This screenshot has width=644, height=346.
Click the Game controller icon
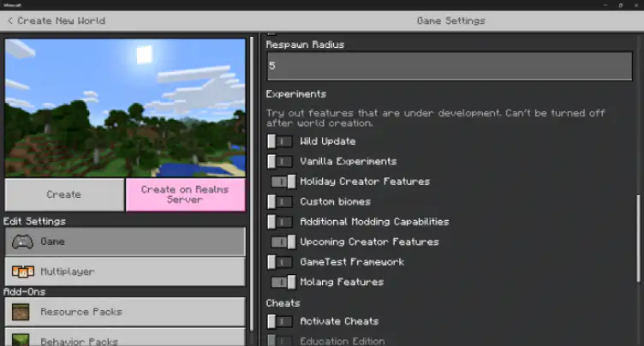coord(22,242)
